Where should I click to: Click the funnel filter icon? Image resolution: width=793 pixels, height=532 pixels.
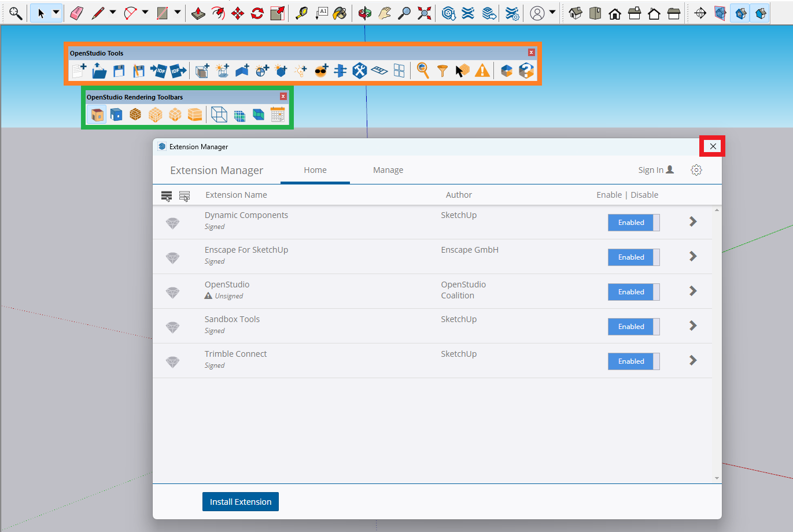tap(442, 71)
